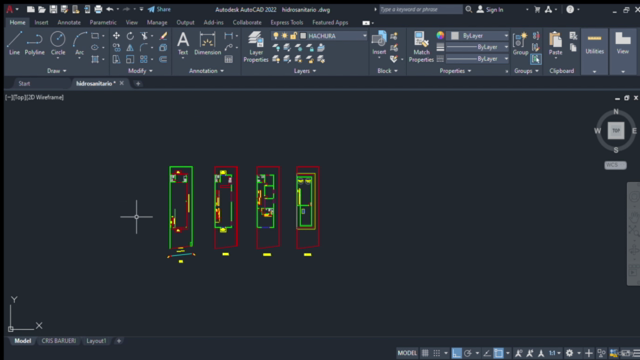The height and width of the screenshot is (360, 640).
Task: Click the workspace switching gear icon
Action: pyautogui.click(x=569, y=353)
